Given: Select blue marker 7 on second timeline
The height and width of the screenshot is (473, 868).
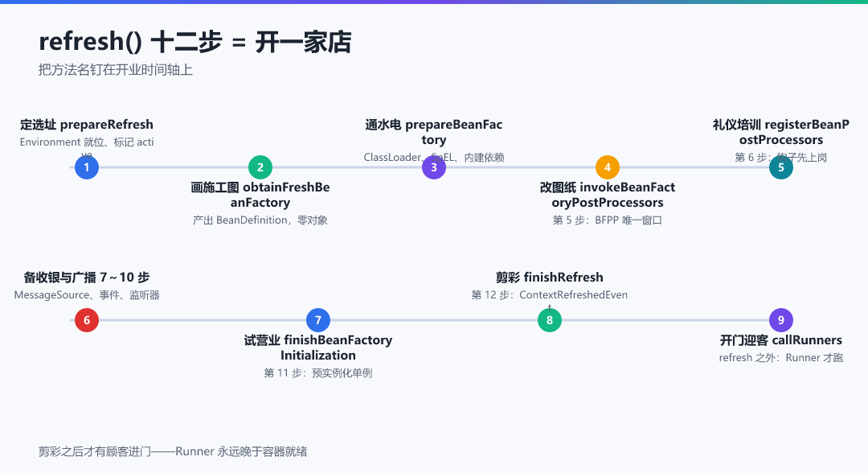Looking at the screenshot, I should tap(318, 320).
